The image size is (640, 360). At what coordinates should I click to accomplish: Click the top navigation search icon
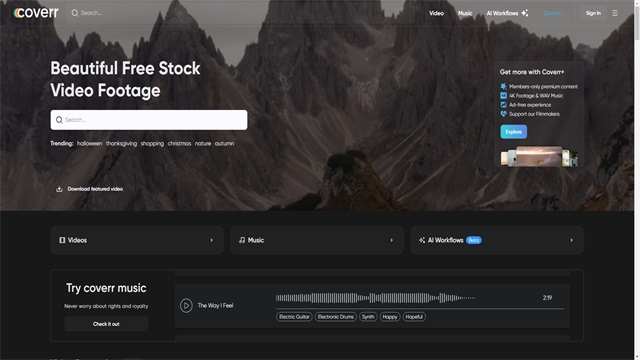75,13
